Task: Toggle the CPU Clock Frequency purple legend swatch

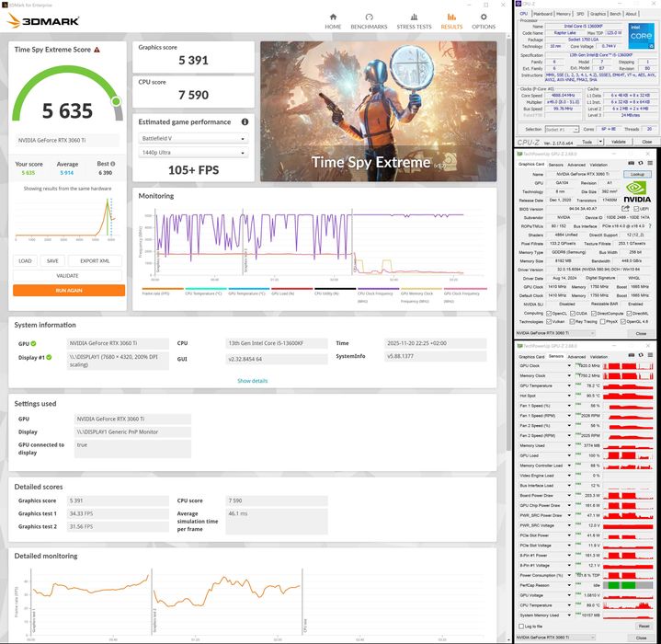Action: click(x=378, y=289)
